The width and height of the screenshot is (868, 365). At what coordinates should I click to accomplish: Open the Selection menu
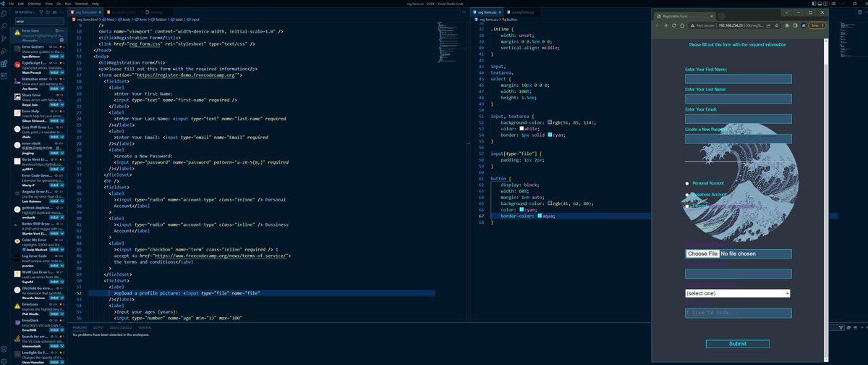(x=34, y=4)
